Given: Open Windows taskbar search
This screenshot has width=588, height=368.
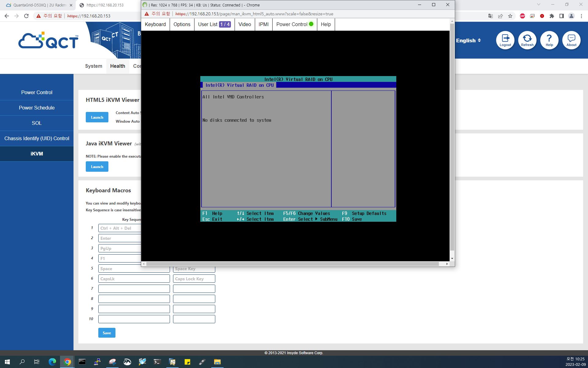Looking at the screenshot, I should [x=22, y=362].
